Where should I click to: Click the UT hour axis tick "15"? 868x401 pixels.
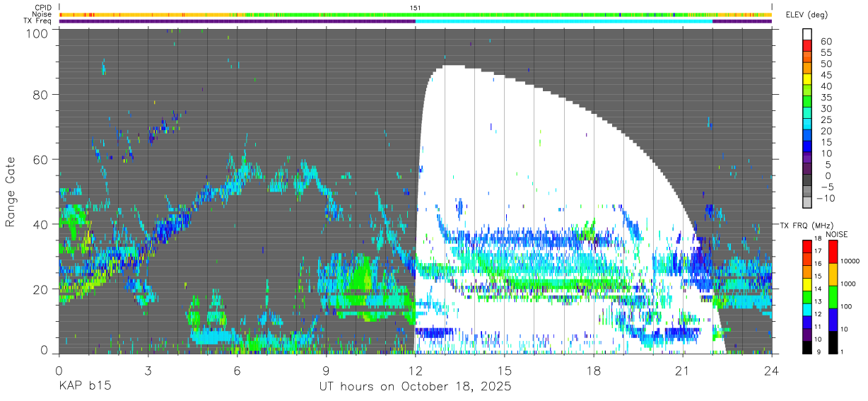click(504, 371)
